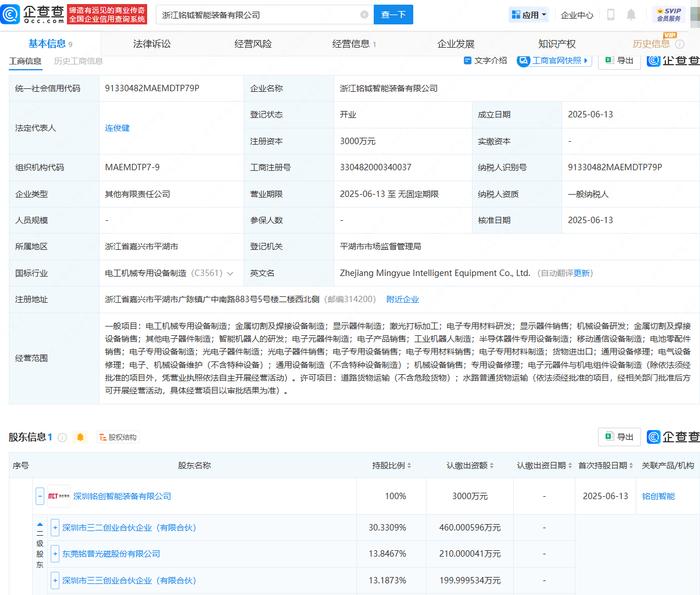Switch to 法律诉讼 tab
700x595 pixels.
click(x=152, y=44)
